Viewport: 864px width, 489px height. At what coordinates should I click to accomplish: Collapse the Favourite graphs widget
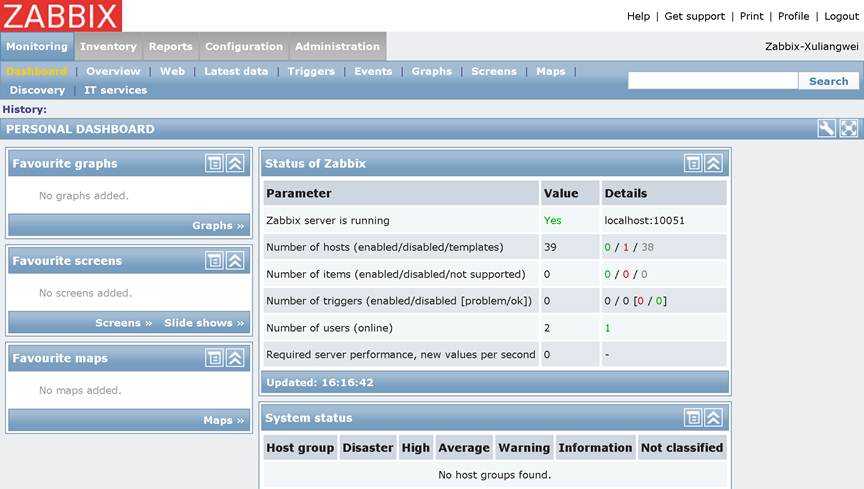point(235,163)
